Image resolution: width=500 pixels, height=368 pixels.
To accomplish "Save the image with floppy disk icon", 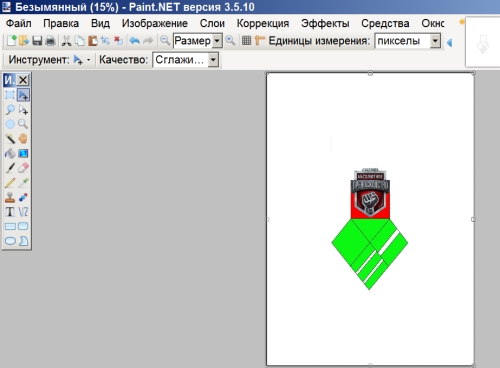I will click(37, 41).
